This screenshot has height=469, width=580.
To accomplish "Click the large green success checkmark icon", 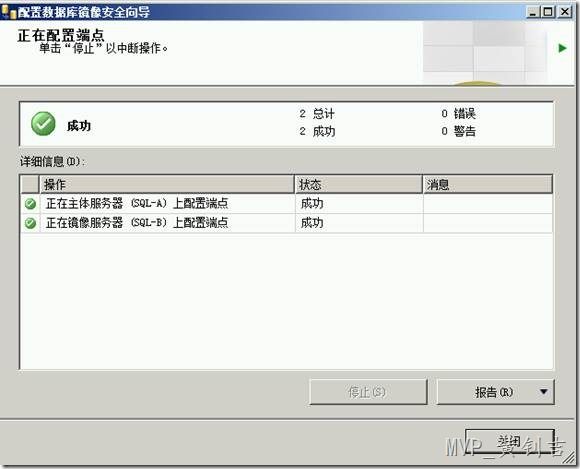I will pos(43,124).
